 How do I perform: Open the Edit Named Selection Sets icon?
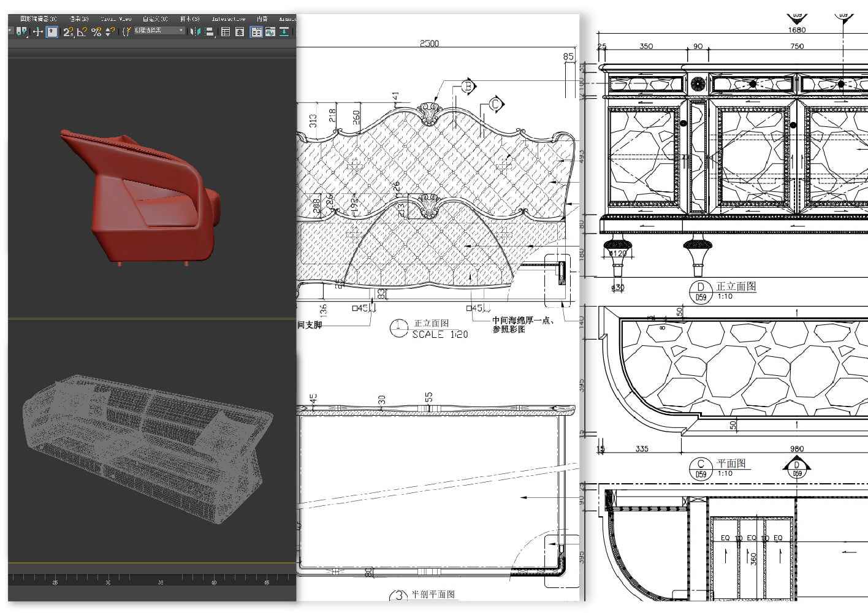(126, 32)
